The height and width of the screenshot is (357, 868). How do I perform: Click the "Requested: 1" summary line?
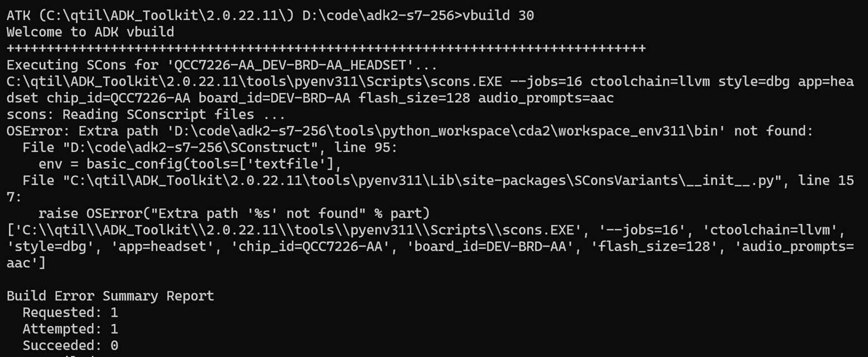pyautogui.click(x=70, y=312)
